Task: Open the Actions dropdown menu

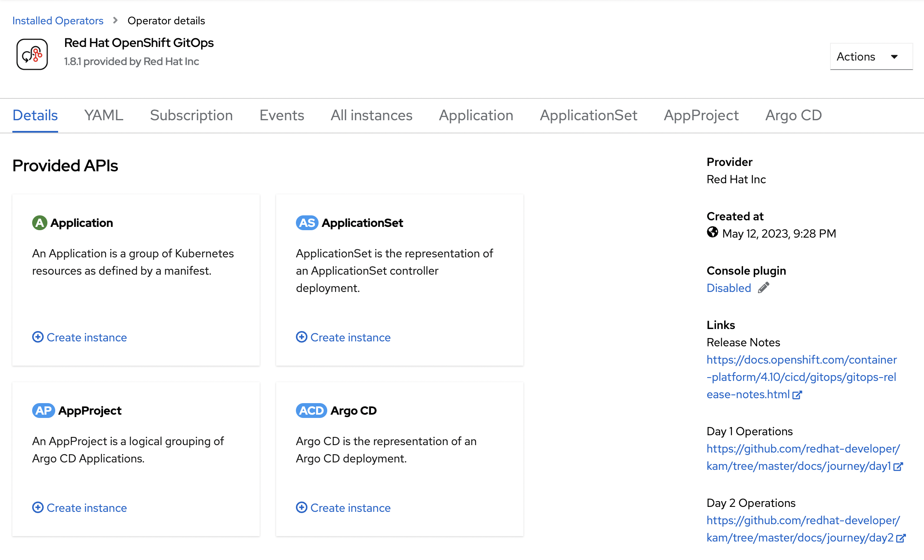Action: pyautogui.click(x=871, y=56)
